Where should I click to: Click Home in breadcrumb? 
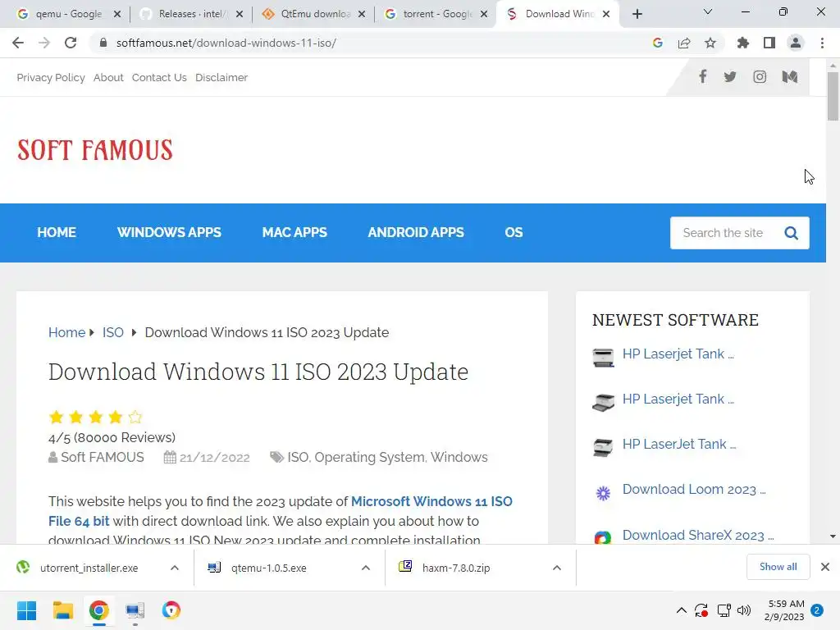(67, 333)
